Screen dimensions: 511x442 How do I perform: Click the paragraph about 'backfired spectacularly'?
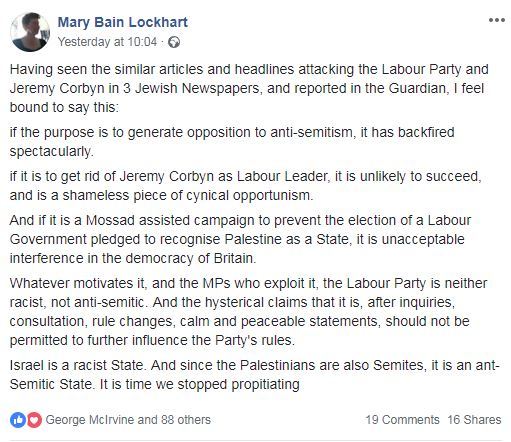(x=232, y=142)
